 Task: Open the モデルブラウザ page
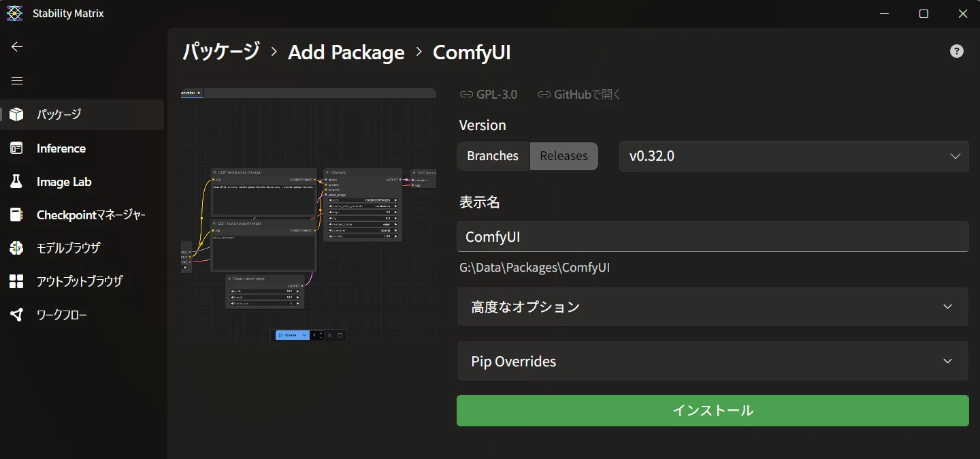tap(82, 248)
